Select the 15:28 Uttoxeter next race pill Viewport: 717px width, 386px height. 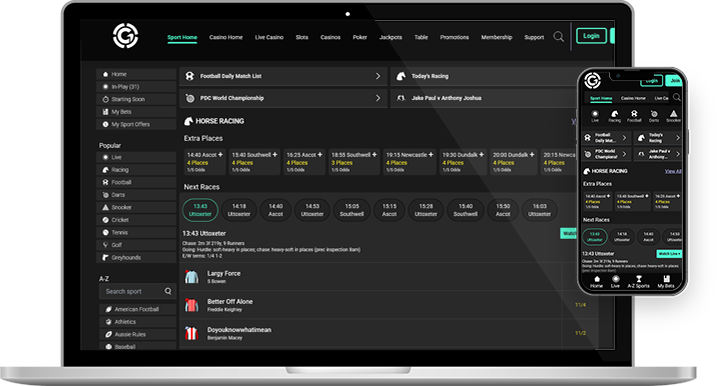click(426, 210)
